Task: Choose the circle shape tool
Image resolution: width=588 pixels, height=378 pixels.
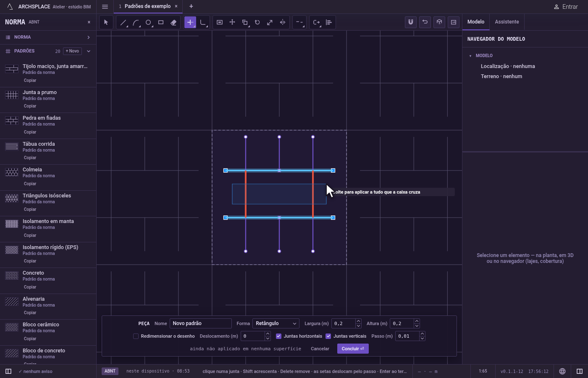Action: click(148, 22)
